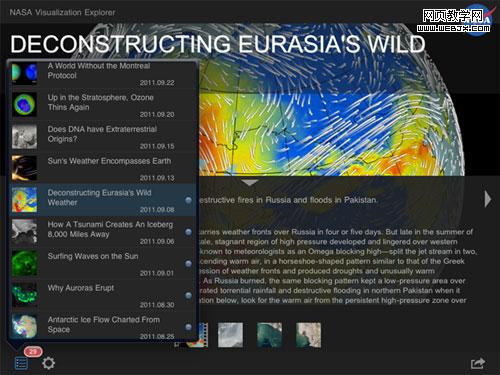Screen dimensions: 500x375
Task: Tap the date 2011.09.13
Action: point(157,178)
